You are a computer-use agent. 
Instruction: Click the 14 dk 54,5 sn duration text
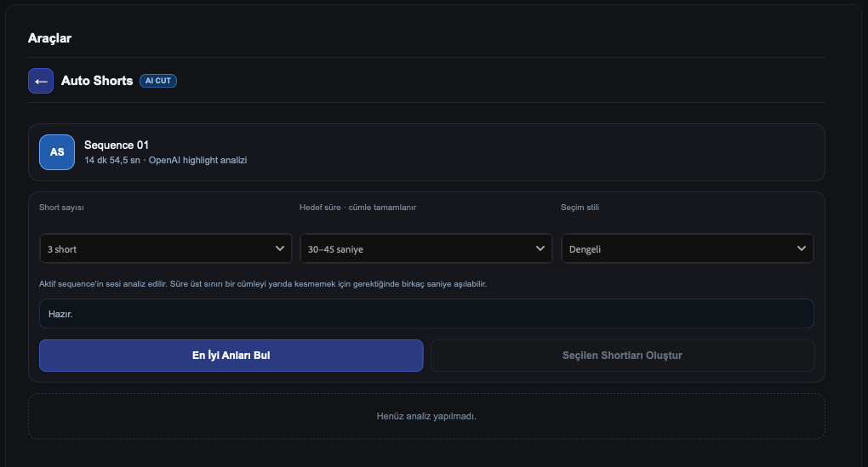click(111, 160)
